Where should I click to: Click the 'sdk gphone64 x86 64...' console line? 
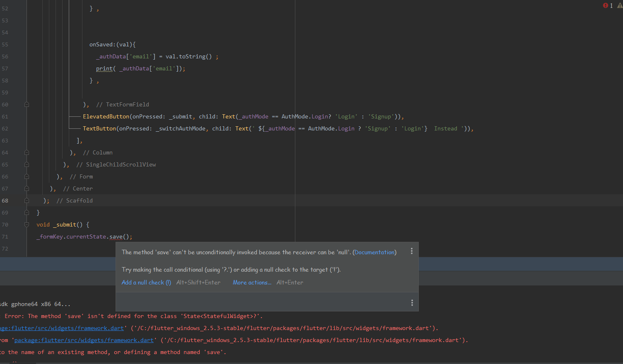[x=35, y=304]
